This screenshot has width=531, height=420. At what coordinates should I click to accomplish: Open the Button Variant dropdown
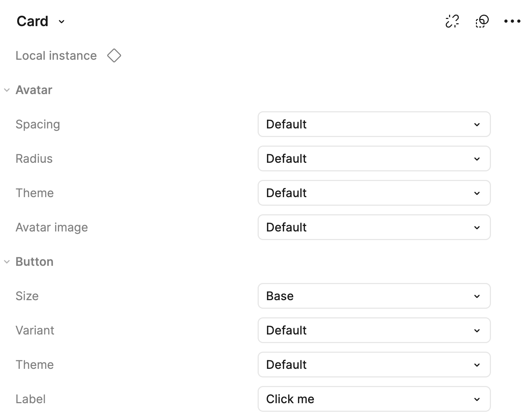click(374, 330)
